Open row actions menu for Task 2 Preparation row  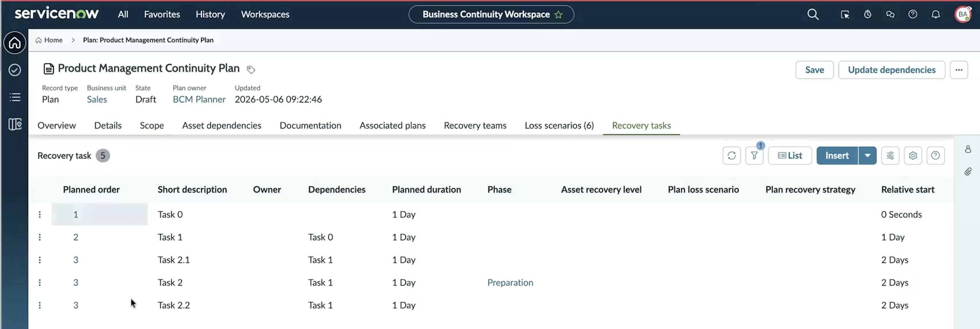pyautogui.click(x=40, y=283)
